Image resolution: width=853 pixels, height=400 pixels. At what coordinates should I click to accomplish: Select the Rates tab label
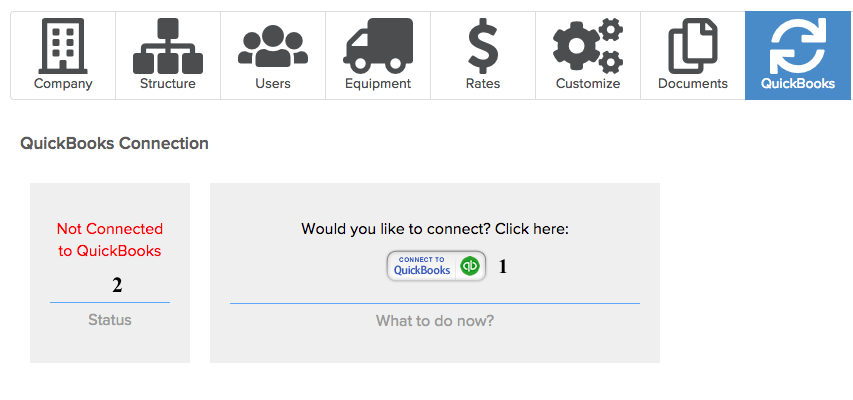point(483,84)
